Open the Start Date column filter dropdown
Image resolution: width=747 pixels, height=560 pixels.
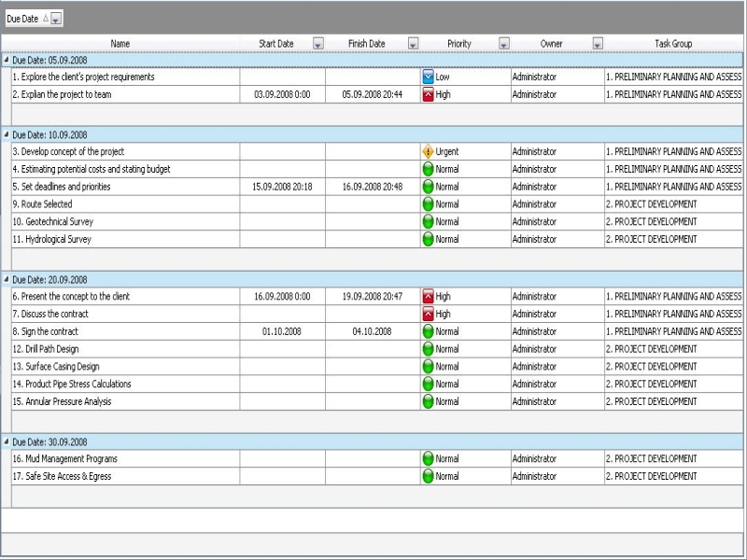317,44
